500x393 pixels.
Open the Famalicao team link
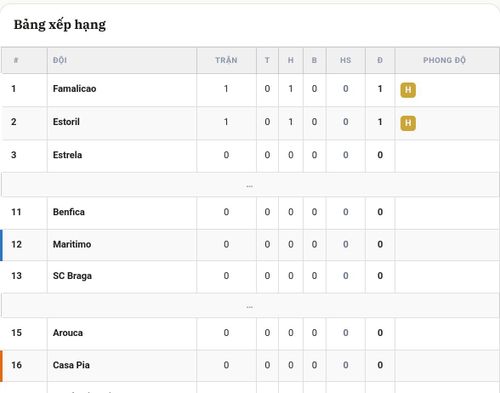click(x=74, y=89)
